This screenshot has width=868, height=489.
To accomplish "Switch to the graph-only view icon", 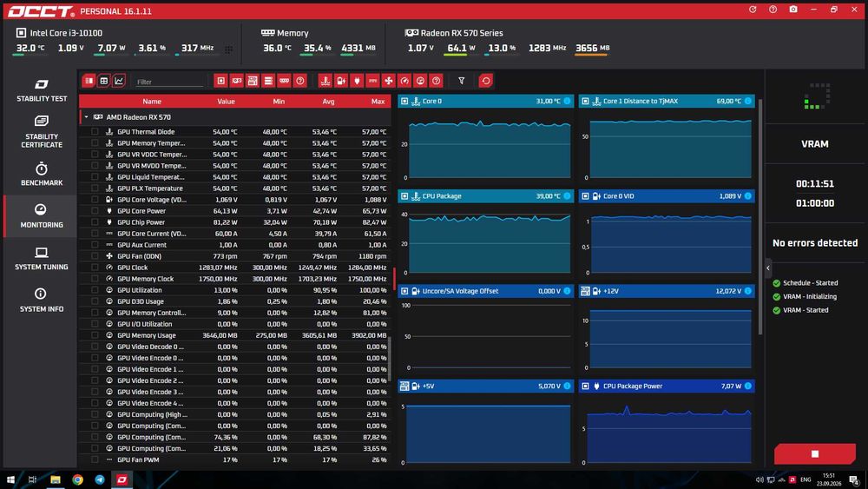I will click(119, 81).
